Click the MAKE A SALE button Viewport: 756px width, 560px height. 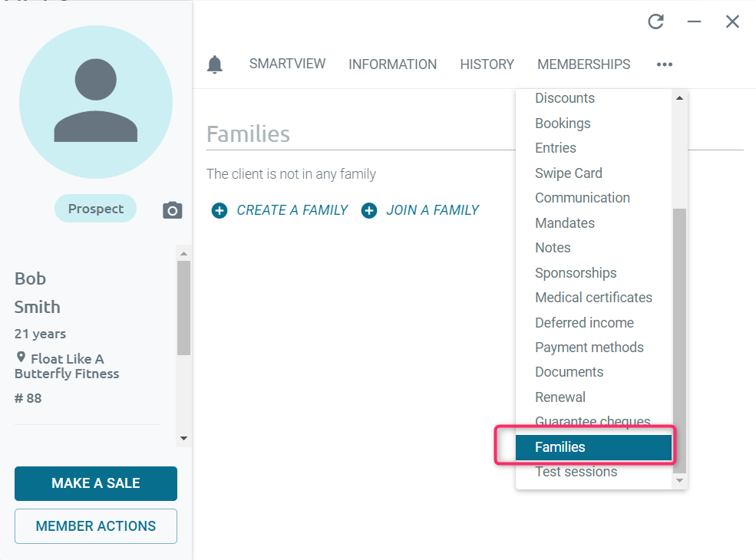pyautogui.click(x=96, y=483)
